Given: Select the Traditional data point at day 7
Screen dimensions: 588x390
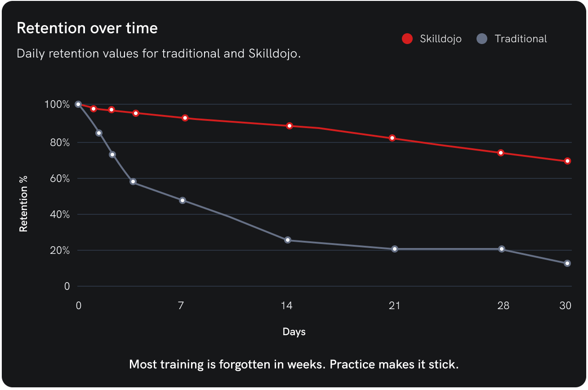Looking at the screenshot, I should pos(183,200).
